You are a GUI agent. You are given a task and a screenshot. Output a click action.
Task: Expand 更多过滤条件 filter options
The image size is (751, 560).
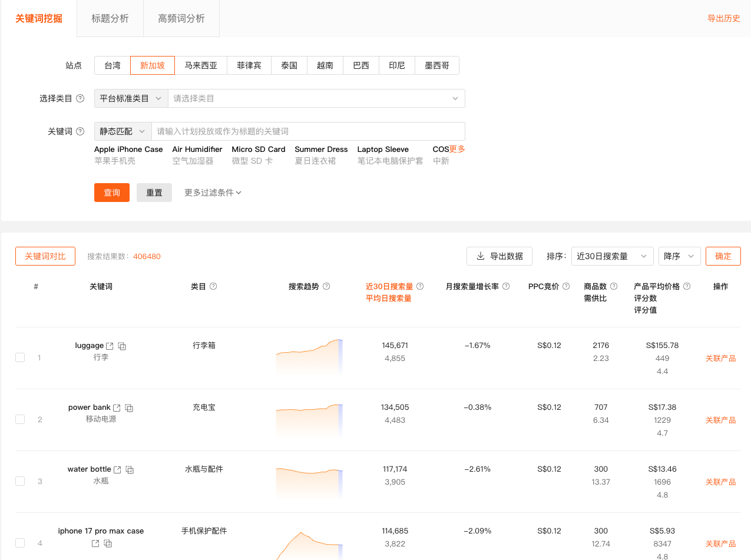(213, 193)
